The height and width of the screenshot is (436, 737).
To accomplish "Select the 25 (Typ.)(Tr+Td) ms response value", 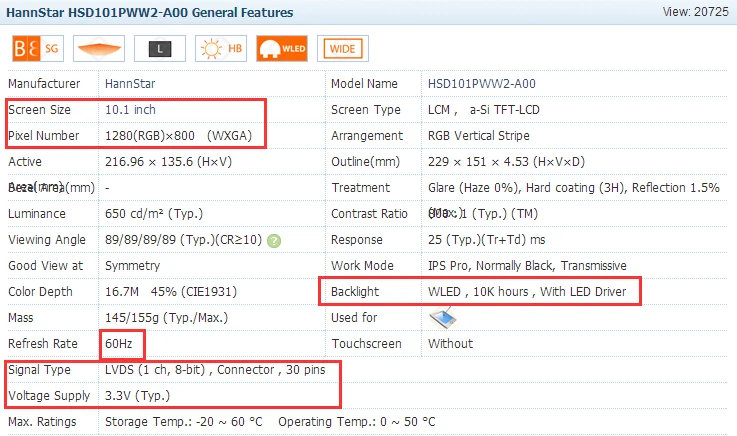I will pyautogui.click(x=486, y=240).
